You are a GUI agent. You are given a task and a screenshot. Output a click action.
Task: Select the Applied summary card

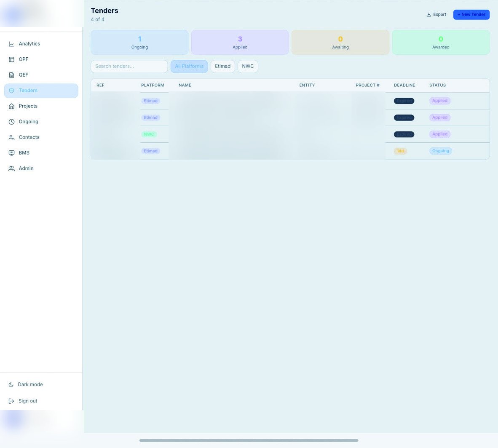[240, 42]
